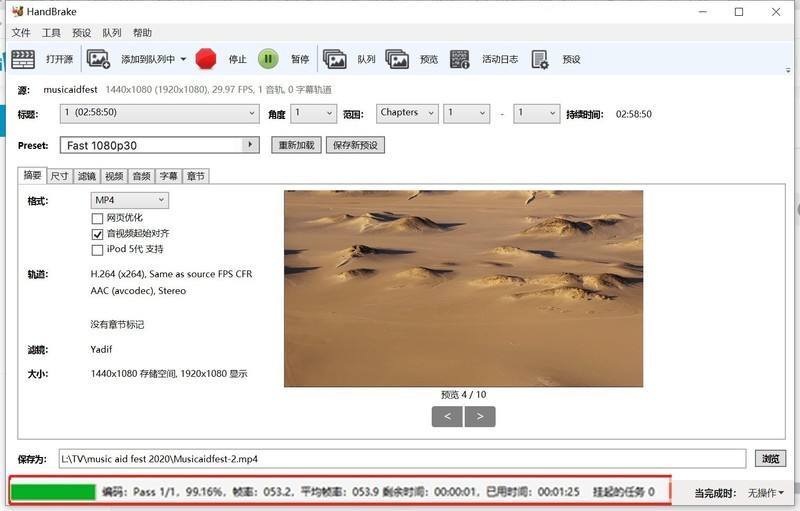Image resolution: width=800 pixels, height=511 pixels.
Task: Switch to the 滤镜 tab
Action: coord(87,176)
